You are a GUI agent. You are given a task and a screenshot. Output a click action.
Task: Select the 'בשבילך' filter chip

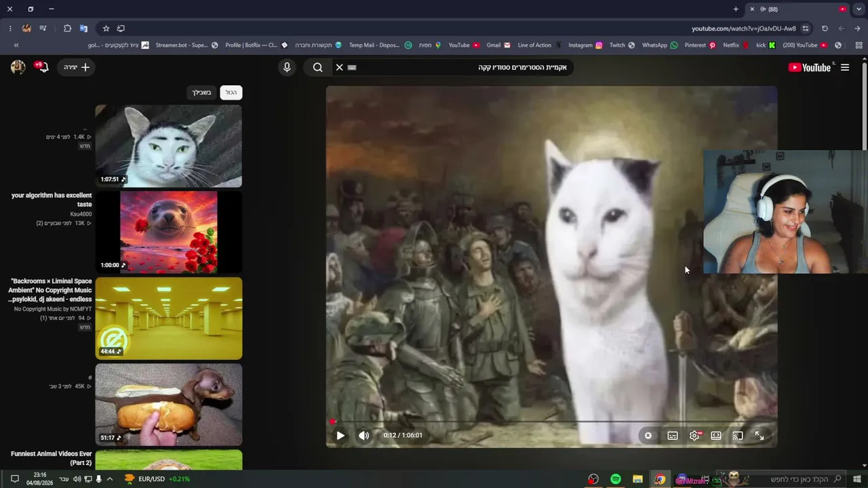tap(201, 92)
